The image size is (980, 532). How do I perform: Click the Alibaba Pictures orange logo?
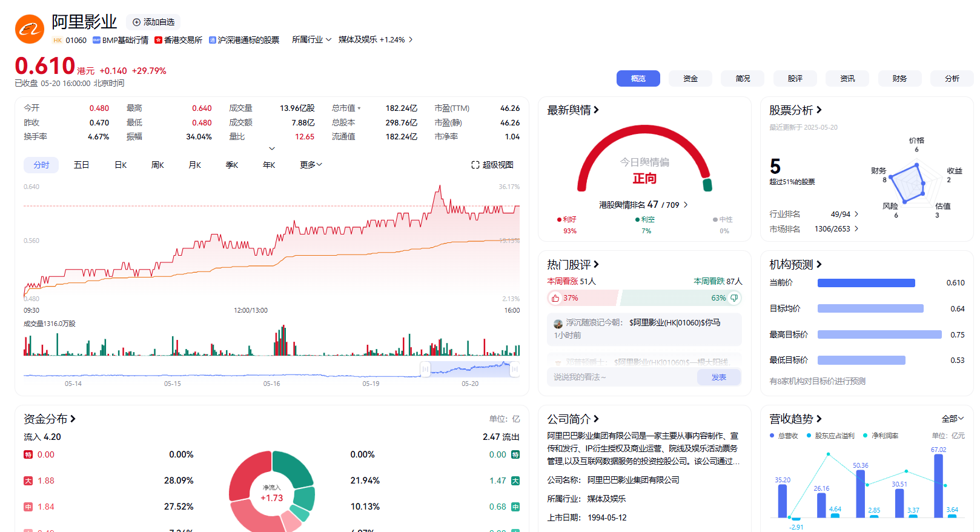(x=30, y=29)
